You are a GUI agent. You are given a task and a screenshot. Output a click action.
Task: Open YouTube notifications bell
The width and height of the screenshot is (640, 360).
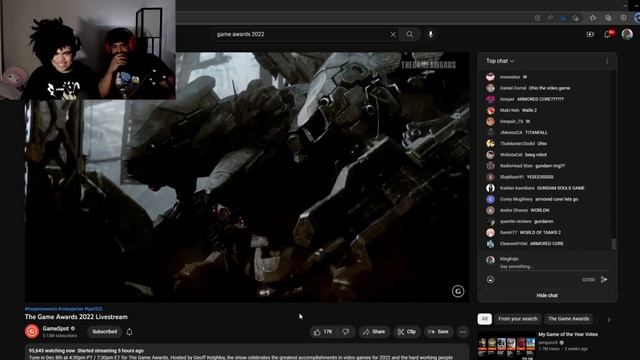click(607, 35)
